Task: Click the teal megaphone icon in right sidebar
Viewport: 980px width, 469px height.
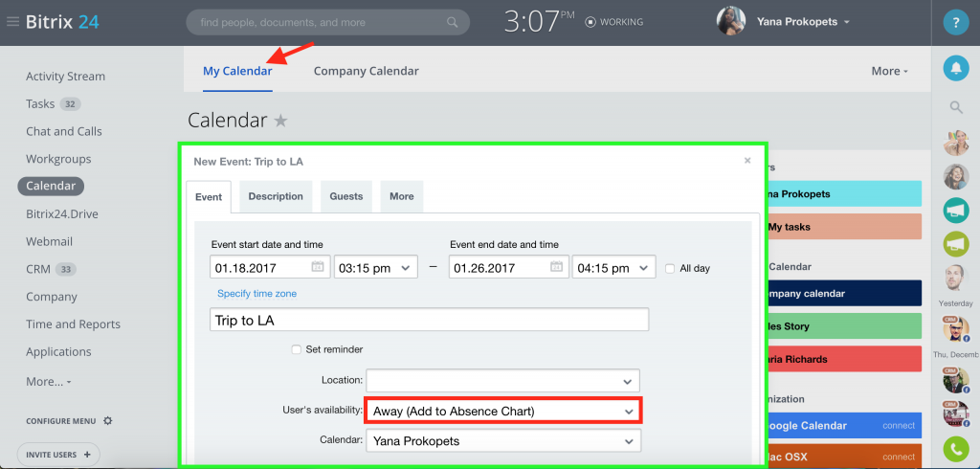Action: [x=956, y=211]
